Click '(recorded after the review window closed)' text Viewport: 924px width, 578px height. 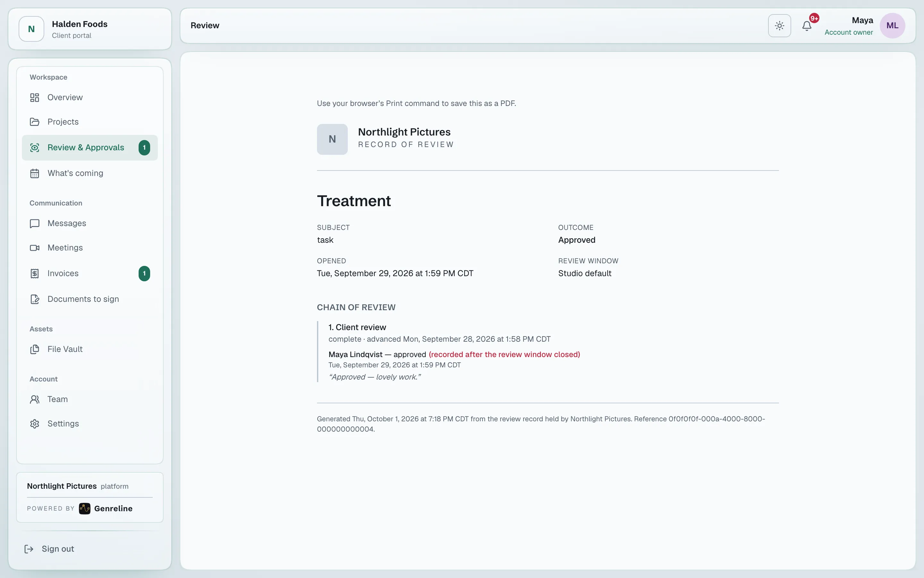[504, 355]
